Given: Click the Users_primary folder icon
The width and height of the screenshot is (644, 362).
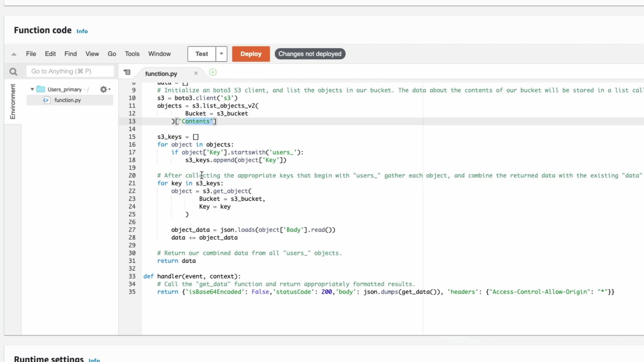Looking at the screenshot, I should (41, 89).
